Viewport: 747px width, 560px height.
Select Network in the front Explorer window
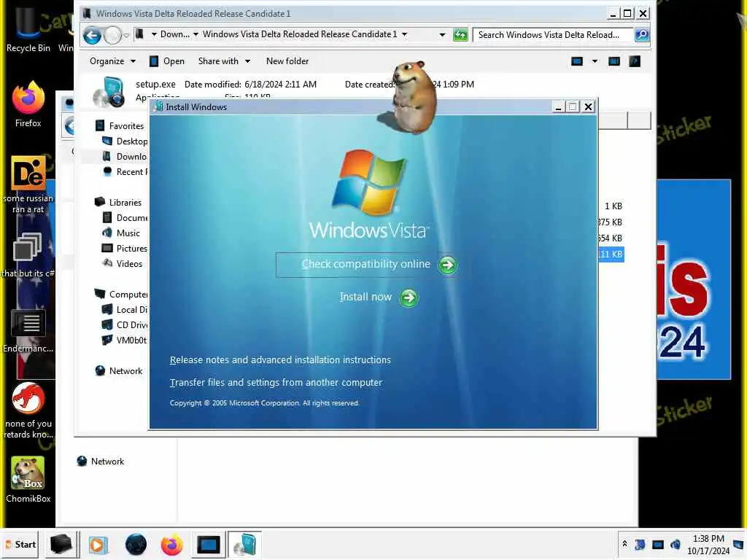click(119, 371)
